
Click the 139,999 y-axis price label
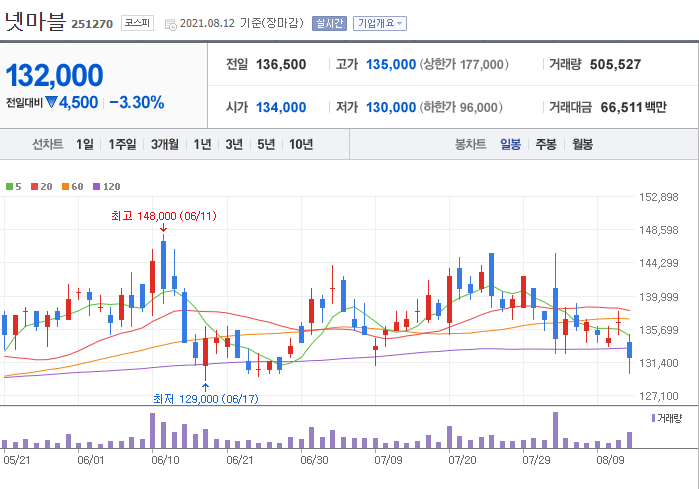(658, 297)
